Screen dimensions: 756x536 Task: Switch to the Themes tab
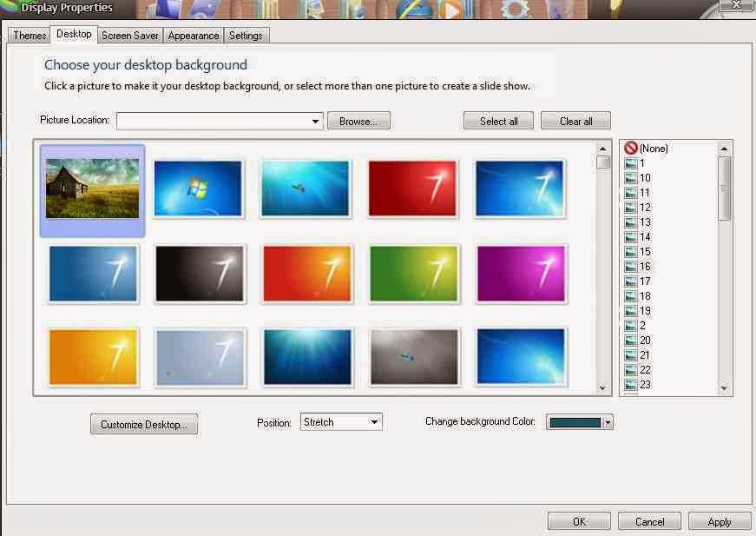pyautogui.click(x=30, y=36)
